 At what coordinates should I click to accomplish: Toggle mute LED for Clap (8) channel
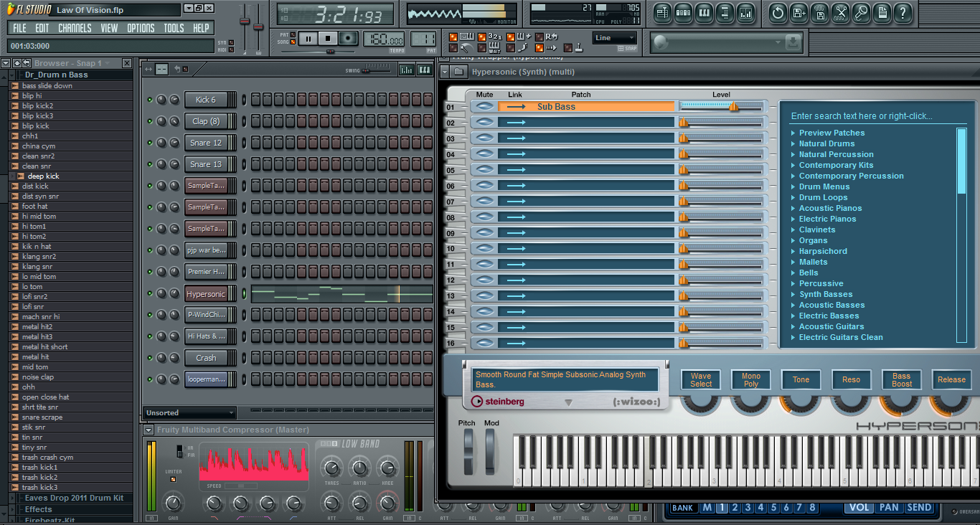(150, 121)
